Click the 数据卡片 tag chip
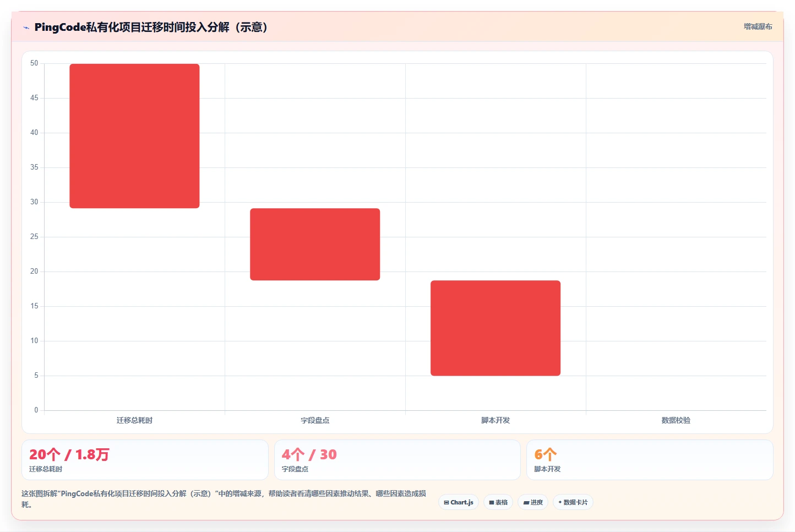Image resolution: width=795 pixels, height=532 pixels. [573, 502]
